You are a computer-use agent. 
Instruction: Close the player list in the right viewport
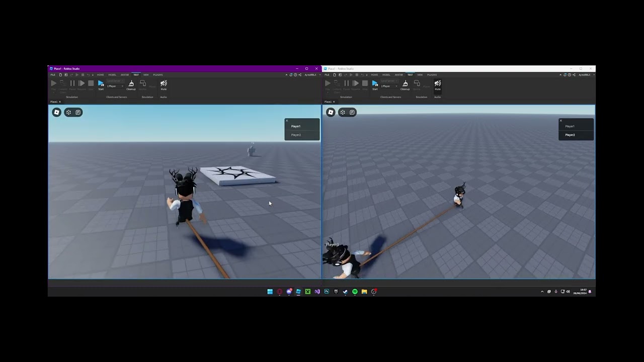pos(561,120)
